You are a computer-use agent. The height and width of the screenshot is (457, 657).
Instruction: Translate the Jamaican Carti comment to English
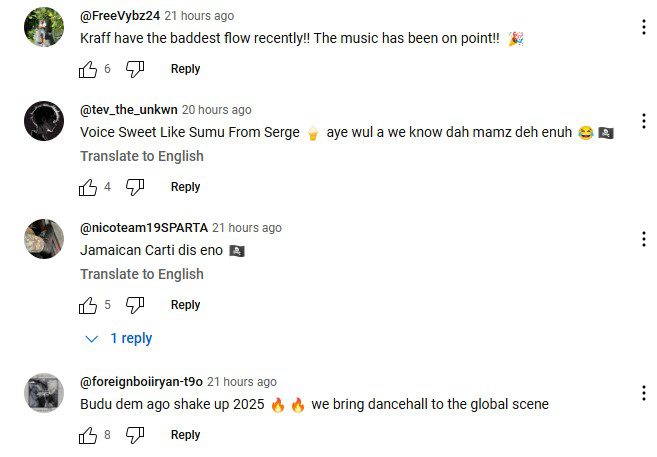pyautogui.click(x=141, y=274)
